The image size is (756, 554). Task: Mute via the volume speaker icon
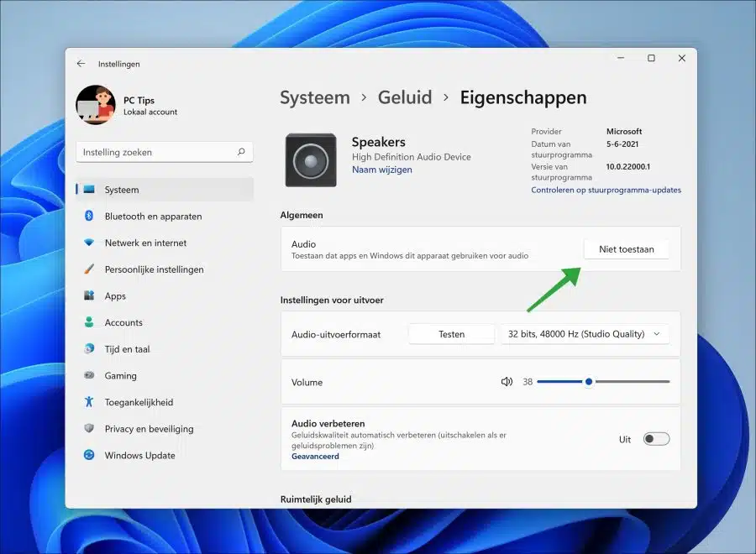[507, 382]
